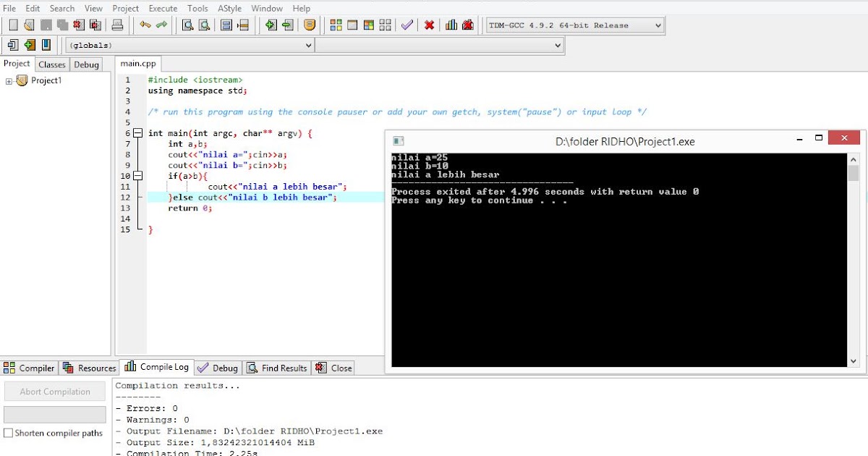Screen dimensions: 868x456
Task: Click the 'Output Filename' log line
Action: pyautogui.click(x=249, y=431)
